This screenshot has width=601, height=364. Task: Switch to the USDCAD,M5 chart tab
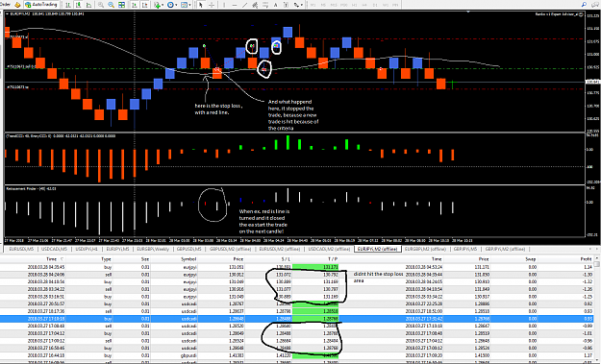coord(54,249)
